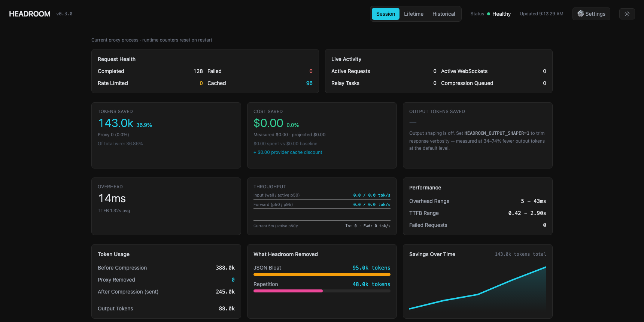Switch to the Lifetime tab
The width and height of the screenshot is (644, 322).
[414, 14]
